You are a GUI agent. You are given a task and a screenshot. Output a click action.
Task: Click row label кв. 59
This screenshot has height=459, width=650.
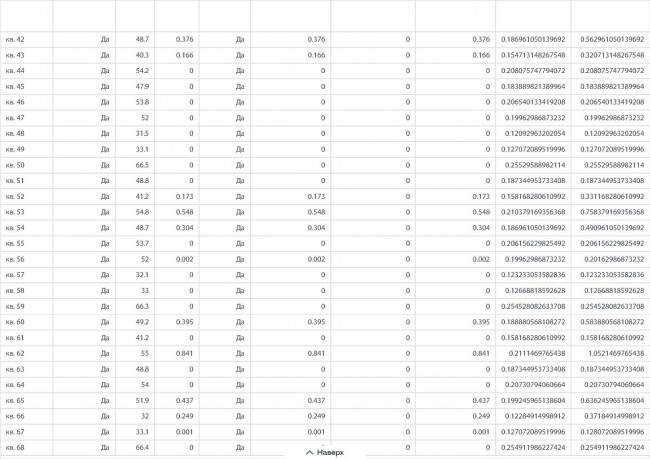15,306
